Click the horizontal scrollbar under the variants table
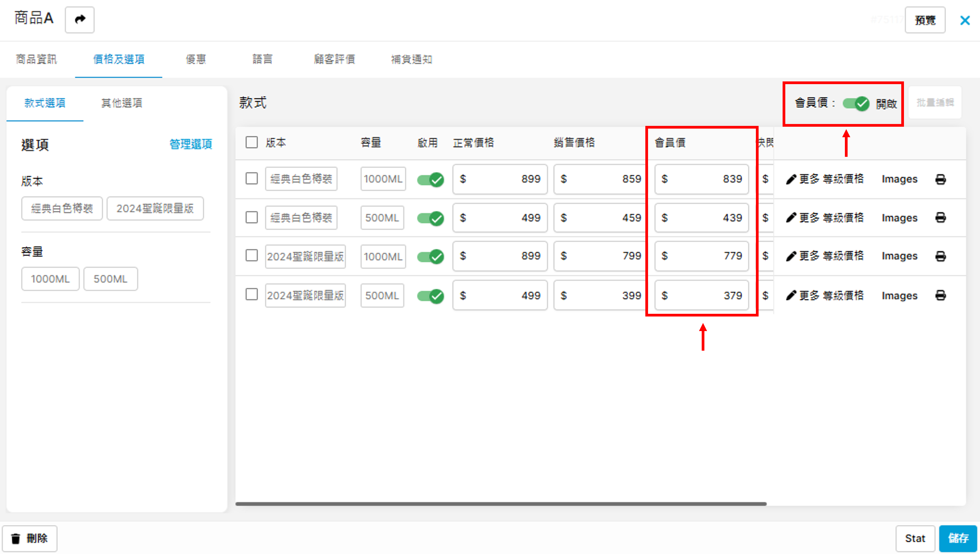Image resolution: width=980 pixels, height=554 pixels. tap(501, 504)
